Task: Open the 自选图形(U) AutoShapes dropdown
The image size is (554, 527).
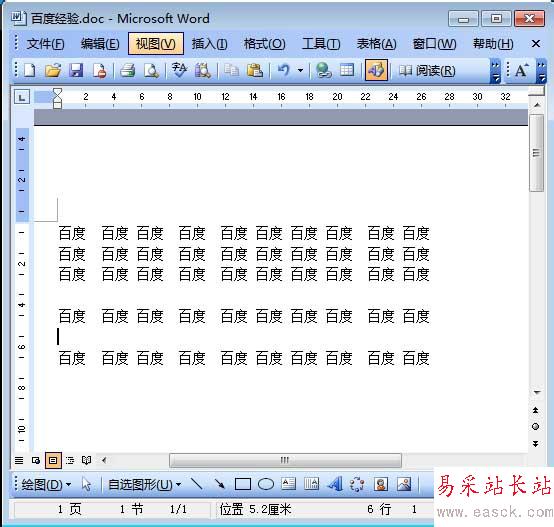Action: (x=145, y=484)
